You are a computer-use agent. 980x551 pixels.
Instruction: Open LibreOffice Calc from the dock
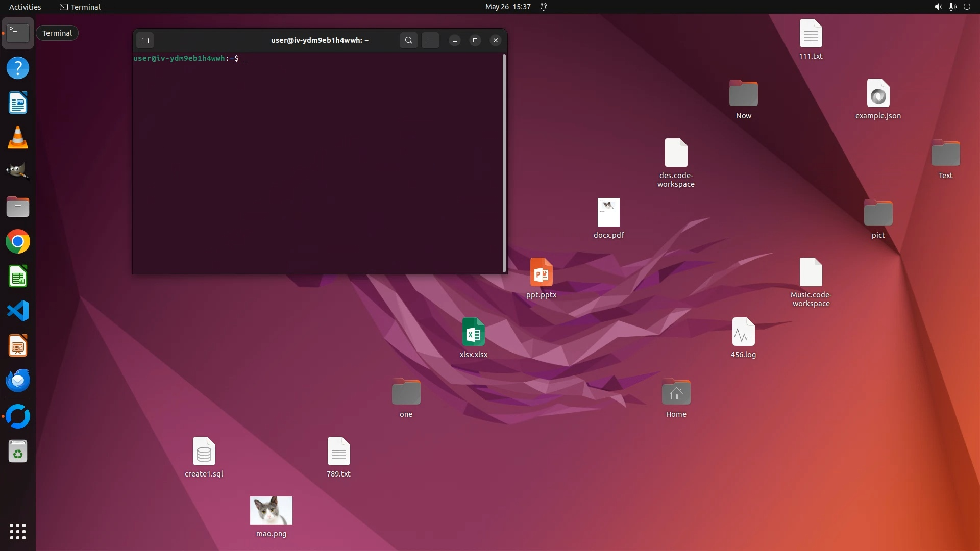pos(18,277)
